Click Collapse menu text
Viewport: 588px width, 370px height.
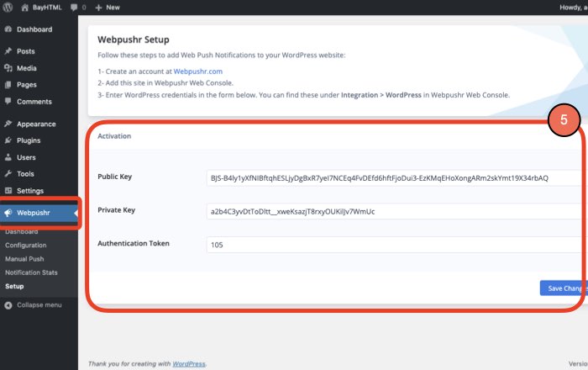click(39, 305)
